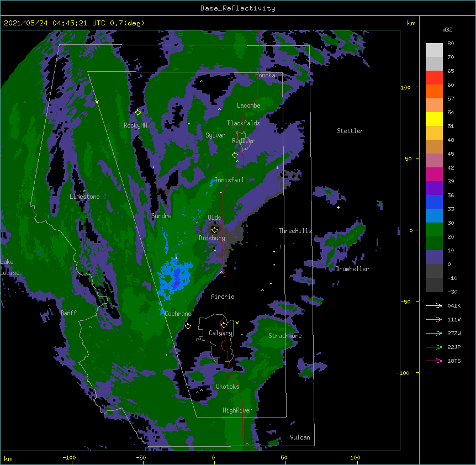Click the -50 tick on horizontal axis

[141, 457]
